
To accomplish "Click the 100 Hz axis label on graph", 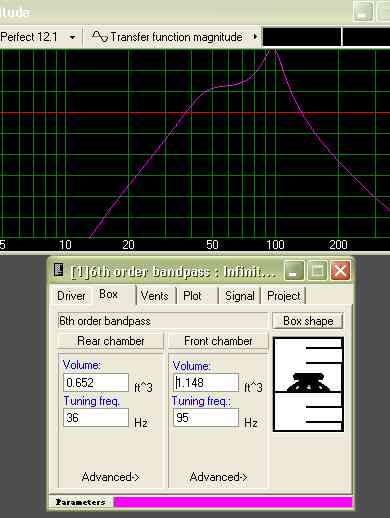I will tap(275, 245).
